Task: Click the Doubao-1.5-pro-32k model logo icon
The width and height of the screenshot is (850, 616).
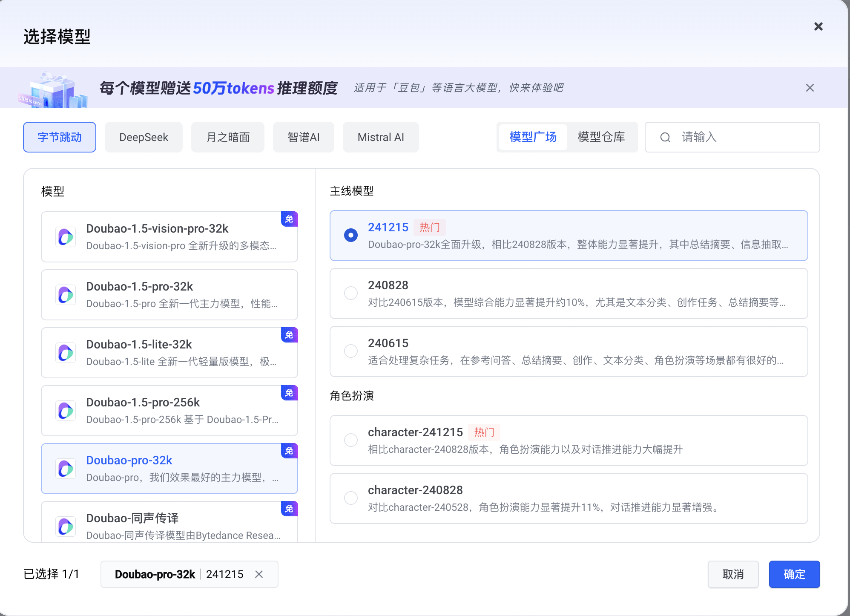Action: (x=66, y=295)
